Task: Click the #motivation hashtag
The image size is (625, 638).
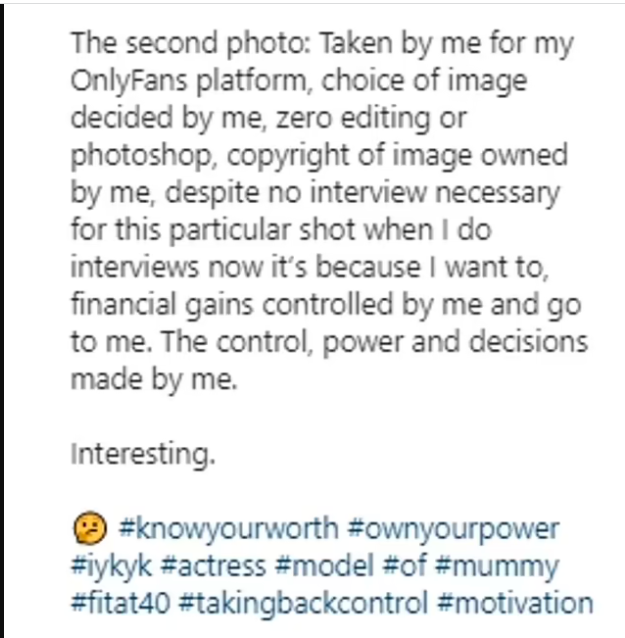Action: coord(515,603)
